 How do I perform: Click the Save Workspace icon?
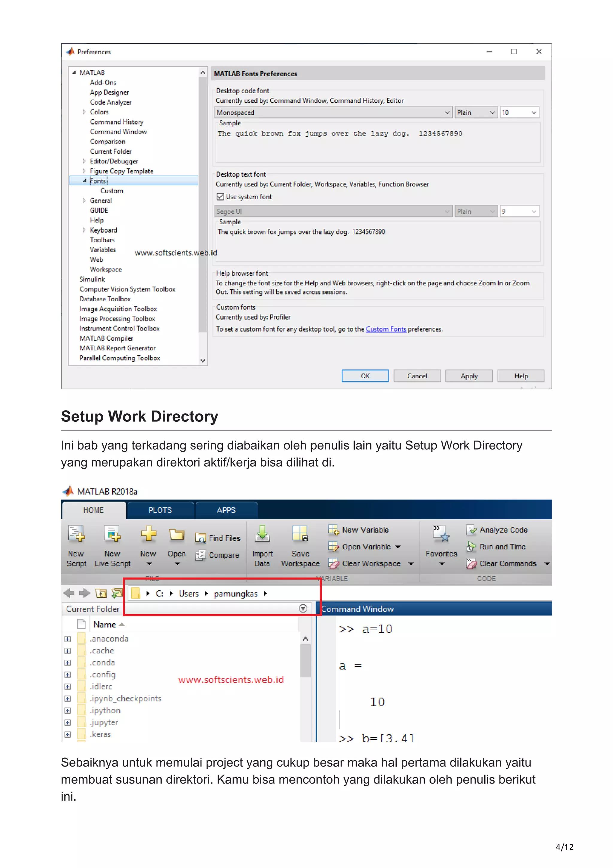point(300,533)
